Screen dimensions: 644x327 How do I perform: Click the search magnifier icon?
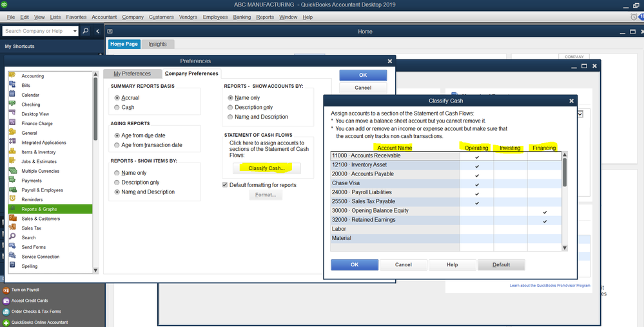tap(86, 31)
